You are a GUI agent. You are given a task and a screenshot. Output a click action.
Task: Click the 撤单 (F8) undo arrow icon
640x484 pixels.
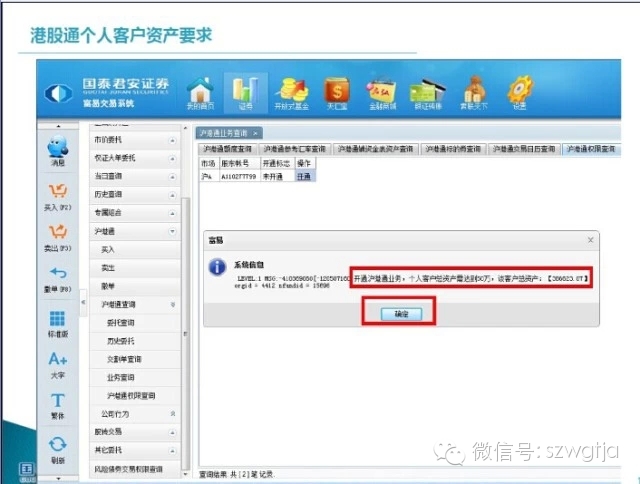pos(58,279)
